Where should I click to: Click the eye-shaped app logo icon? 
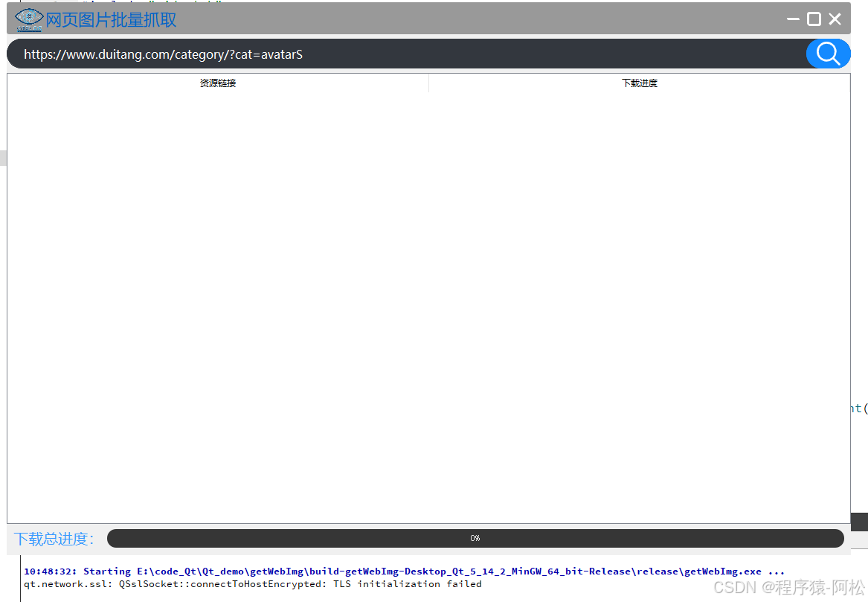coord(28,19)
